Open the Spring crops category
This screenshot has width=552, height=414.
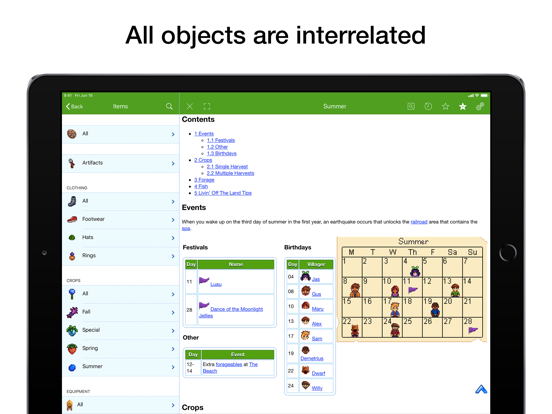click(x=121, y=349)
